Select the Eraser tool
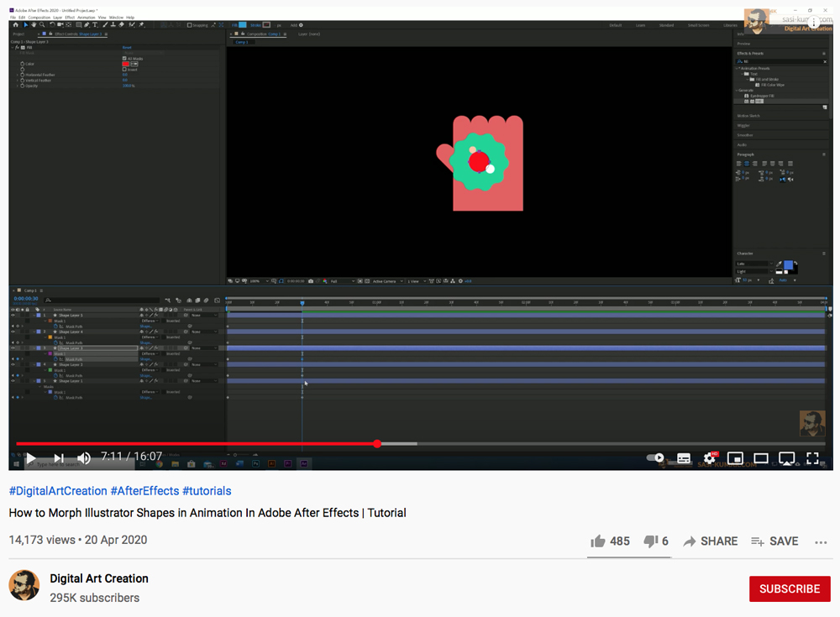This screenshot has height=617, width=840. (122, 25)
